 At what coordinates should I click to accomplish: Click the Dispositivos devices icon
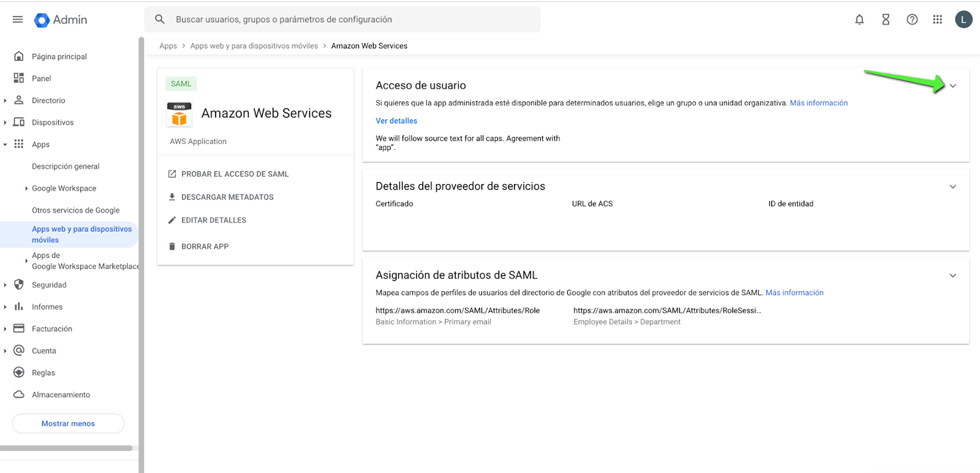click(x=19, y=122)
